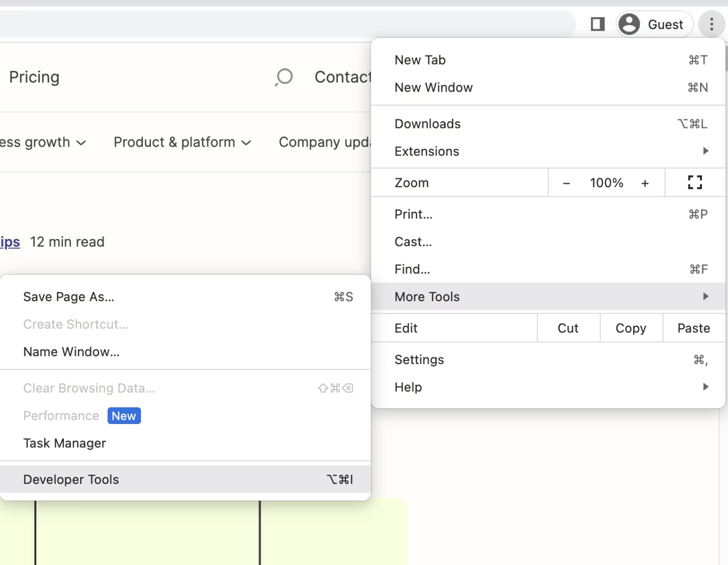Click the Copy command in the Edit row
The width and height of the screenshot is (728, 565).
tap(631, 328)
